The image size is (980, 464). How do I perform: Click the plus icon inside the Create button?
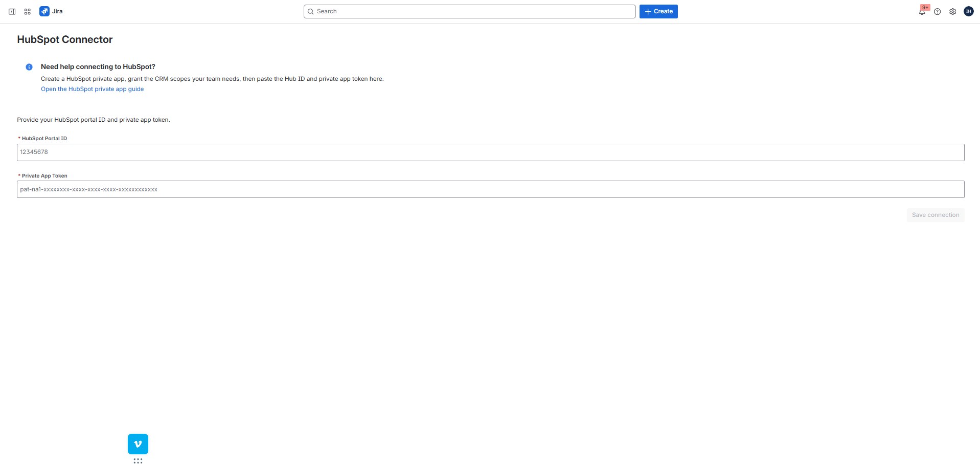click(647, 11)
